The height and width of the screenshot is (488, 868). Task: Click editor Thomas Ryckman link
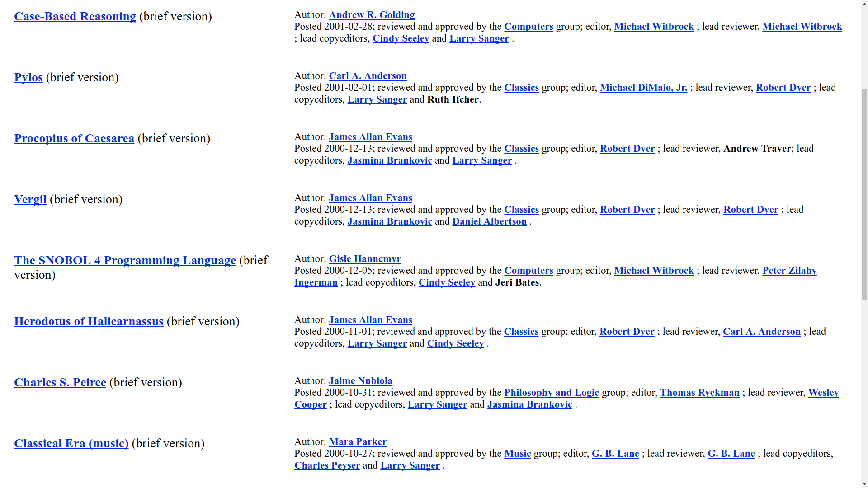(x=699, y=393)
